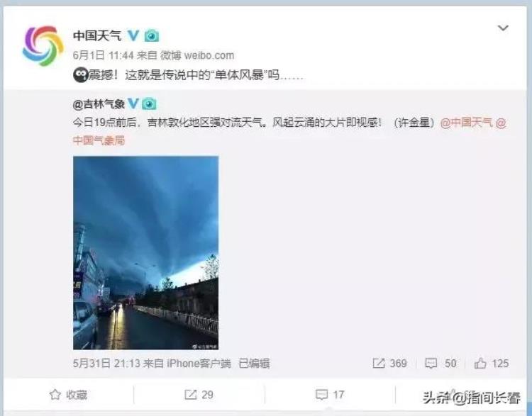This screenshot has height=416, width=532.
Task: Open the @吉林气象 username link
Action: click(x=99, y=103)
